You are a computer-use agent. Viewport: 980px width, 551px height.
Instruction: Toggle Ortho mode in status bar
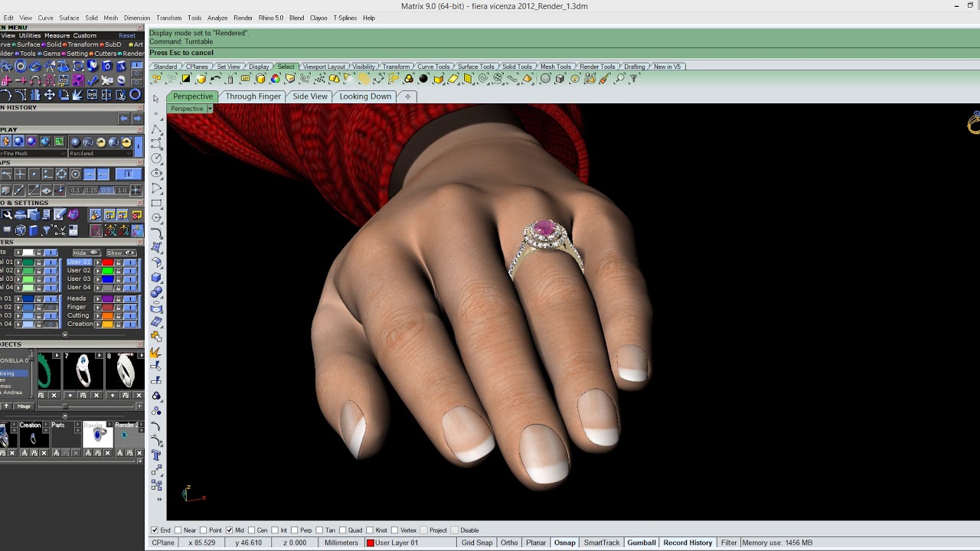click(509, 543)
